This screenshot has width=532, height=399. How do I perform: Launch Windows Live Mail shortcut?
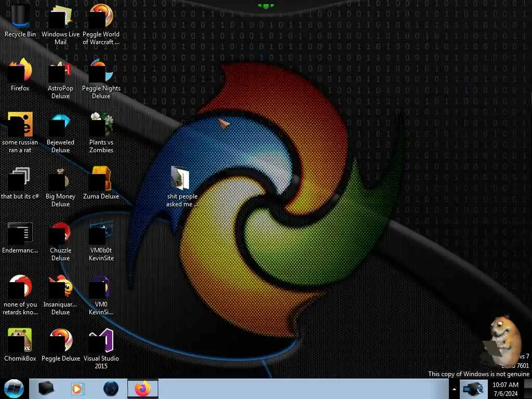[60, 24]
